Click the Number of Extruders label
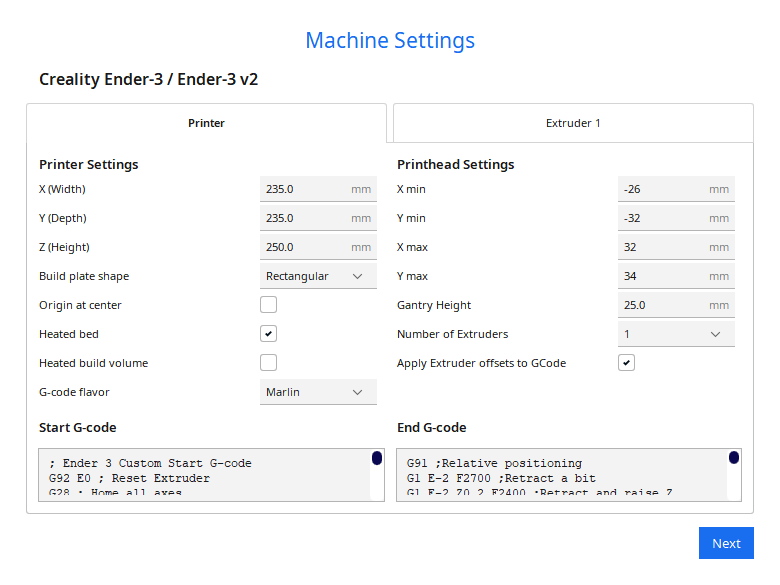Viewport: 780px width, 585px height. pyautogui.click(x=453, y=334)
